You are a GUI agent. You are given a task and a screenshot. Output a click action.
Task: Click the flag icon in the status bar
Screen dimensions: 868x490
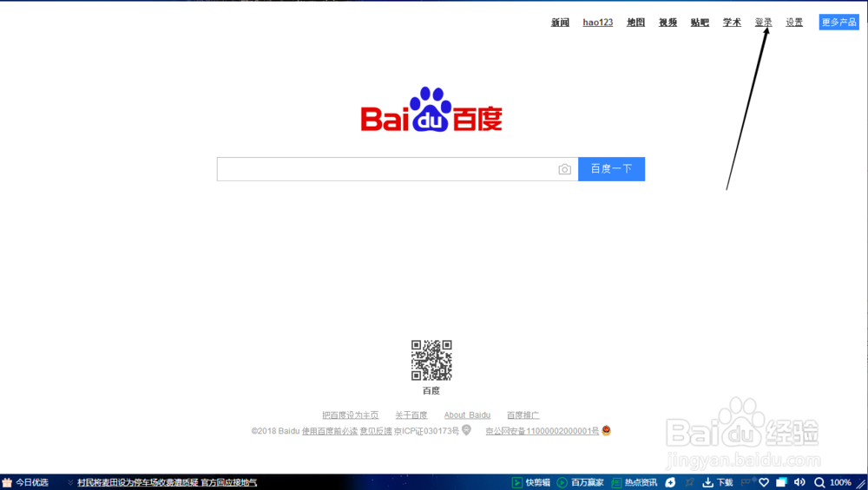pos(746,482)
